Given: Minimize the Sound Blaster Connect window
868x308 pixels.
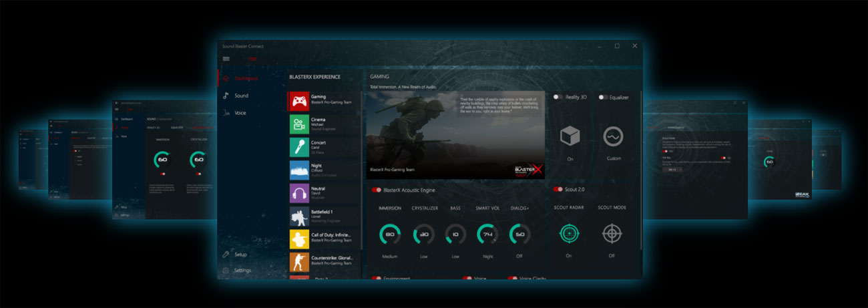Looking at the screenshot, I should point(599,46).
